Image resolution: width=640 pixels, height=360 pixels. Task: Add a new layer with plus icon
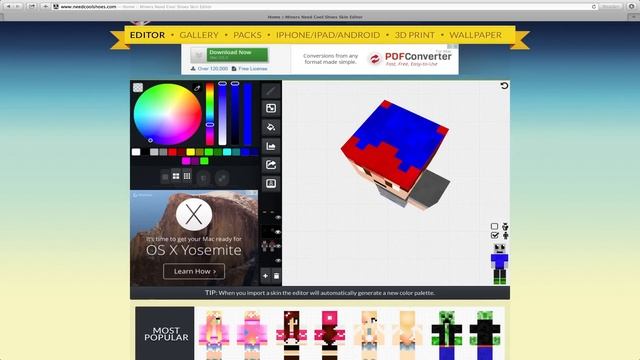coord(265,276)
